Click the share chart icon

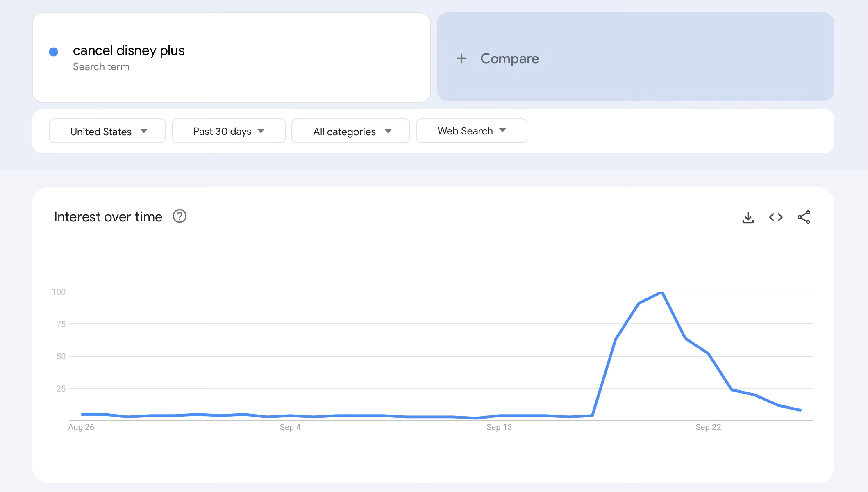click(804, 217)
